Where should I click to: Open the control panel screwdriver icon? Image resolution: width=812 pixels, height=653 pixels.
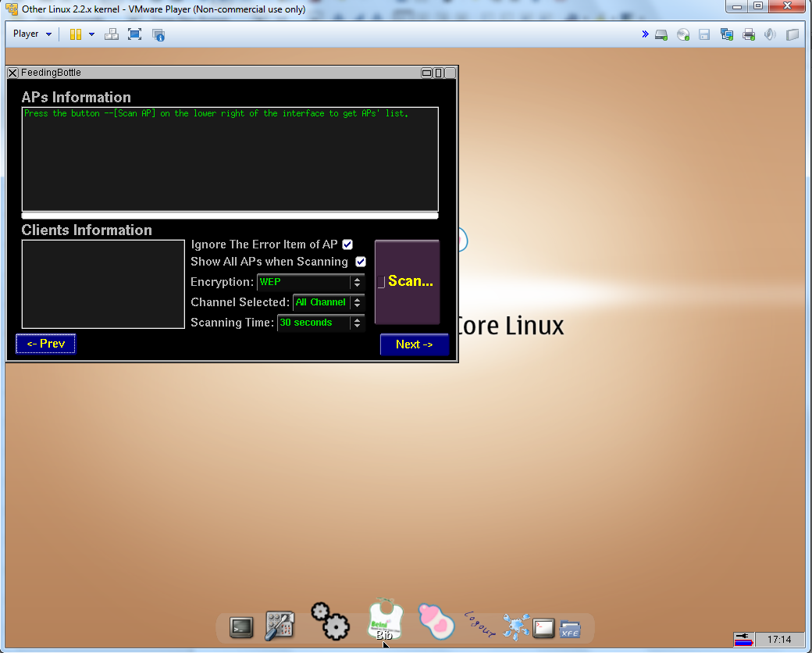279,626
